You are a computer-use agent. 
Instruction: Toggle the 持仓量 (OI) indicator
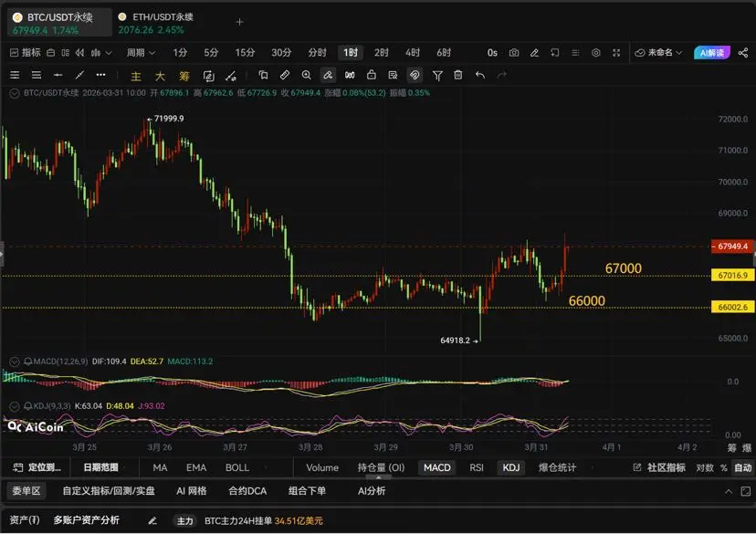[x=381, y=467]
